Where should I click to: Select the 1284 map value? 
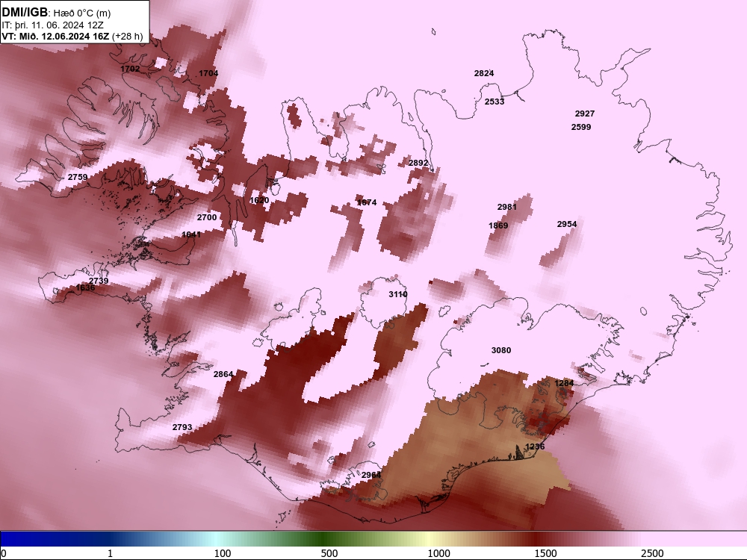pyautogui.click(x=564, y=383)
